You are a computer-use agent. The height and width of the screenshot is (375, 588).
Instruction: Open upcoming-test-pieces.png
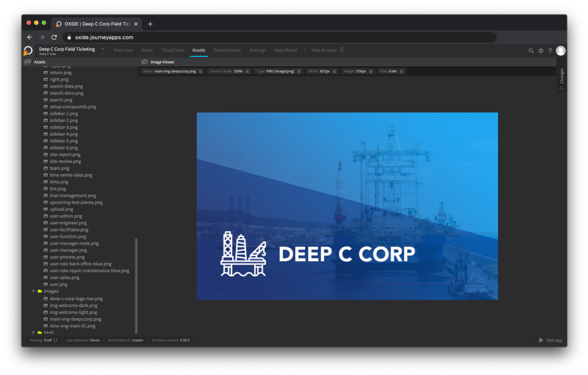click(76, 202)
